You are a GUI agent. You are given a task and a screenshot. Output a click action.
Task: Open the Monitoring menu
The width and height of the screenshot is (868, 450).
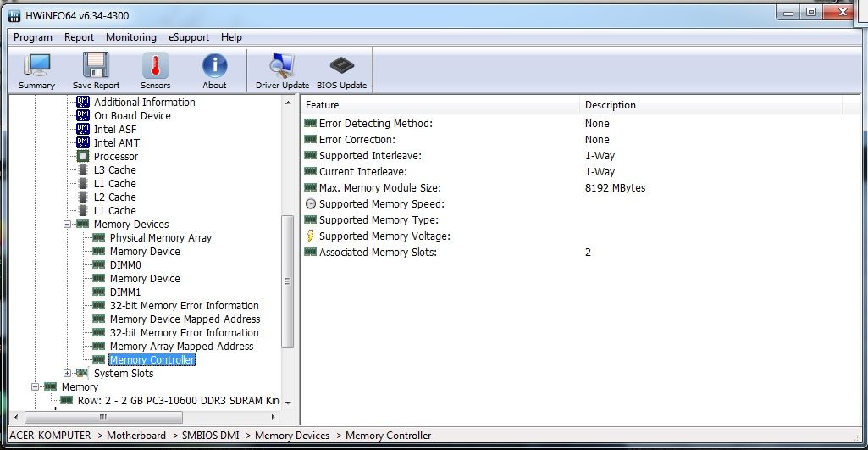[131, 37]
